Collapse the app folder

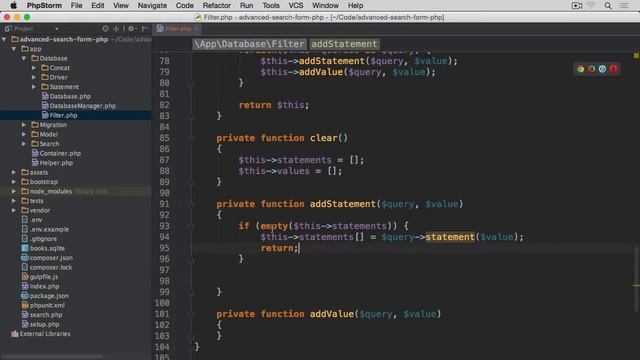(x=14, y=49)
